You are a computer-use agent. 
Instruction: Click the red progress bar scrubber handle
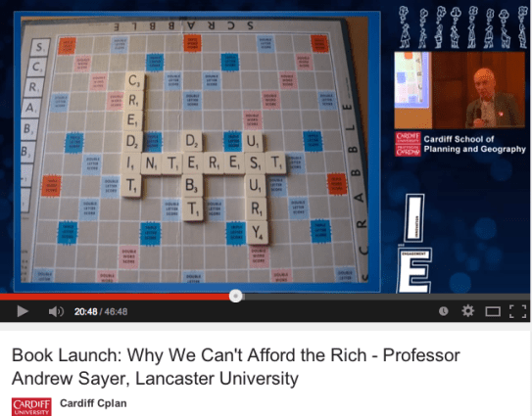point(235,296)
